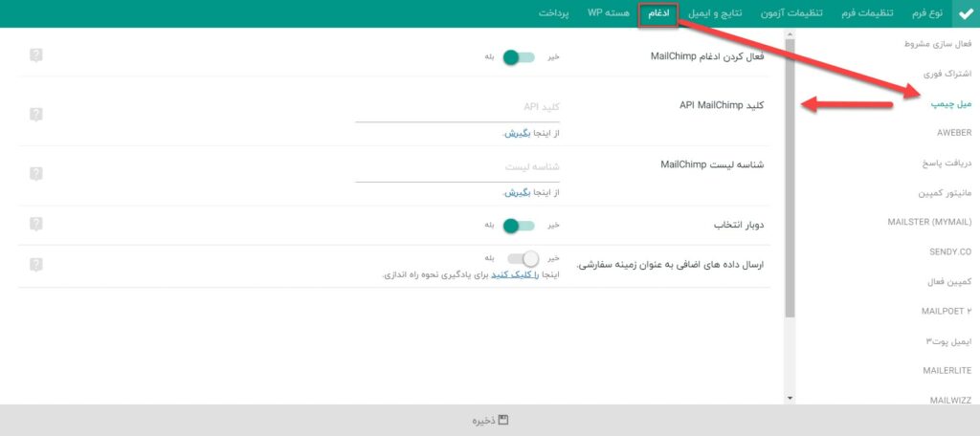Open help icon for ارسال داده های اضافی row

(36, 265)
